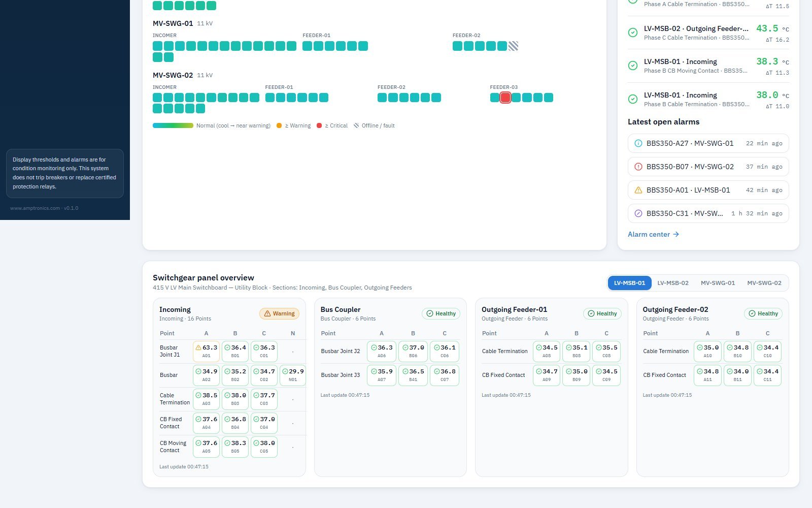Click the 43.5 °C temperature value

pos(767,28)
